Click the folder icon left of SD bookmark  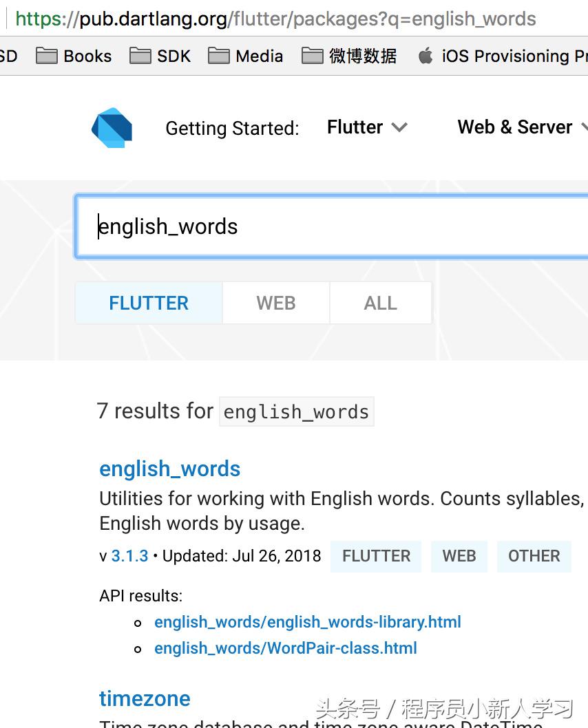point(3,56)
